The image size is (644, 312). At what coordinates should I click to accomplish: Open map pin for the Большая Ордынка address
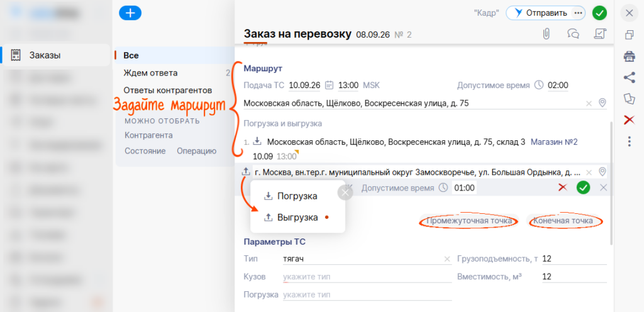pyautogui.click(x=602, y=172)
